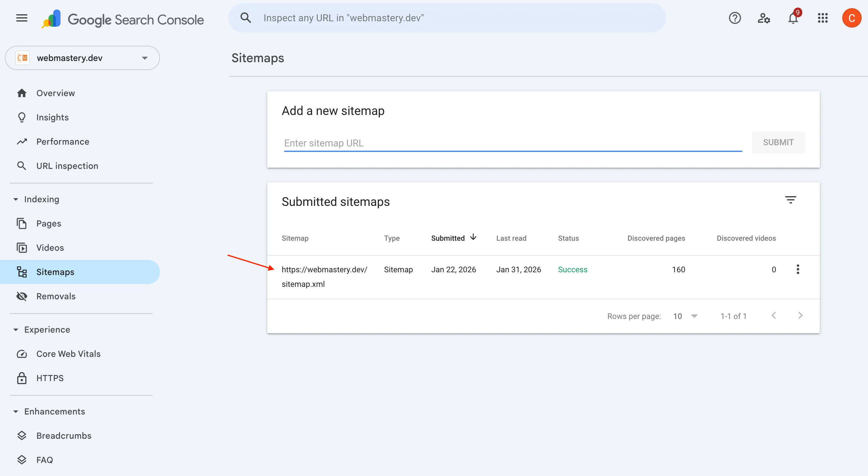
Task: Select the Core Web Vitals gauge icon
Action: [x=22, y=354]
